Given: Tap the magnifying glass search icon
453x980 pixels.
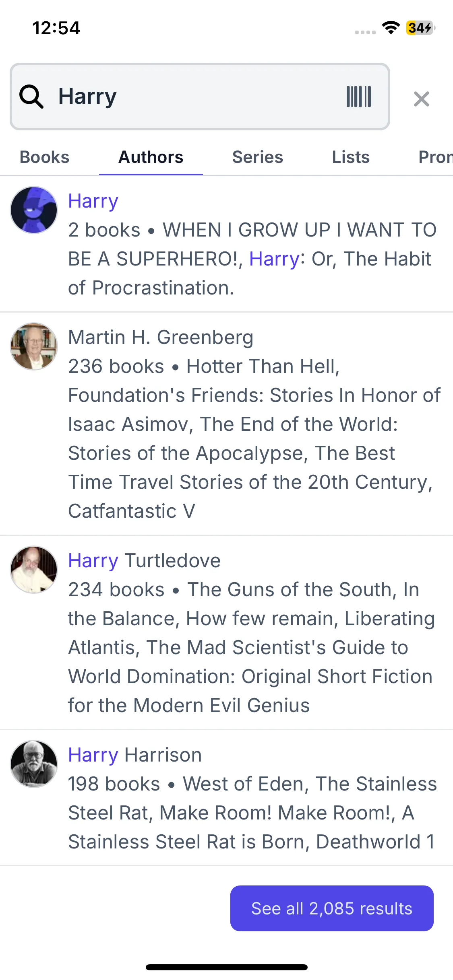Looking at the screenshot, I should coord(31,97).
